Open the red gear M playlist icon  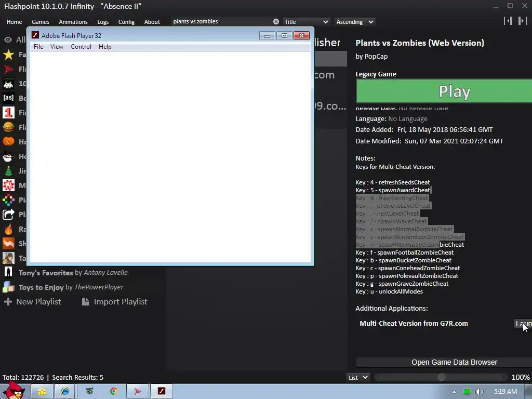pos(8,185)
